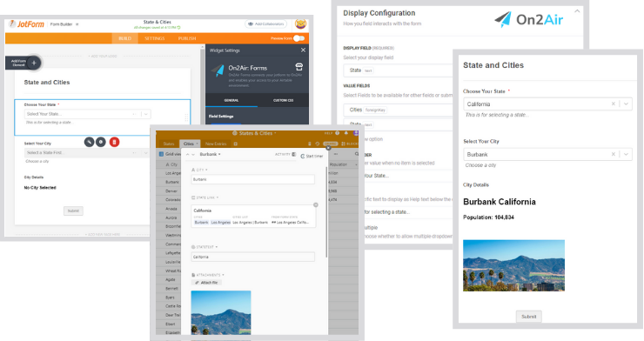Switch to the SETTINGS tab
Viewport: 644px width, 341px height.
click(154, 38)
